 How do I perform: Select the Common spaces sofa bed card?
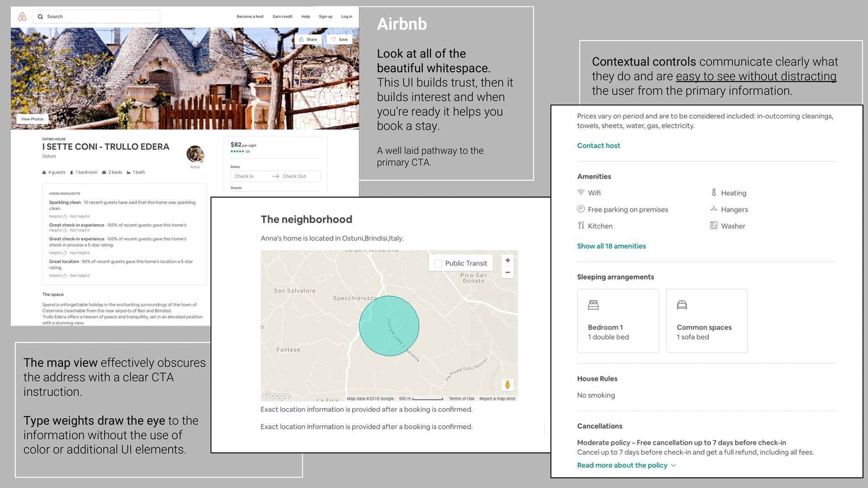click(707, 321)
